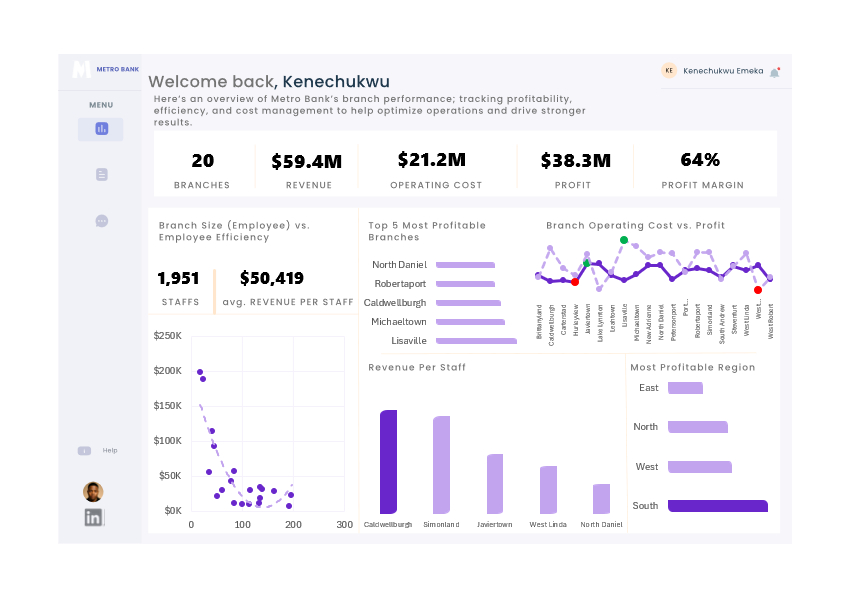Click the Most Profitable Region title
Image resolution: width=856 pixels, height=600 pixels.
click(x=693, y=367)
